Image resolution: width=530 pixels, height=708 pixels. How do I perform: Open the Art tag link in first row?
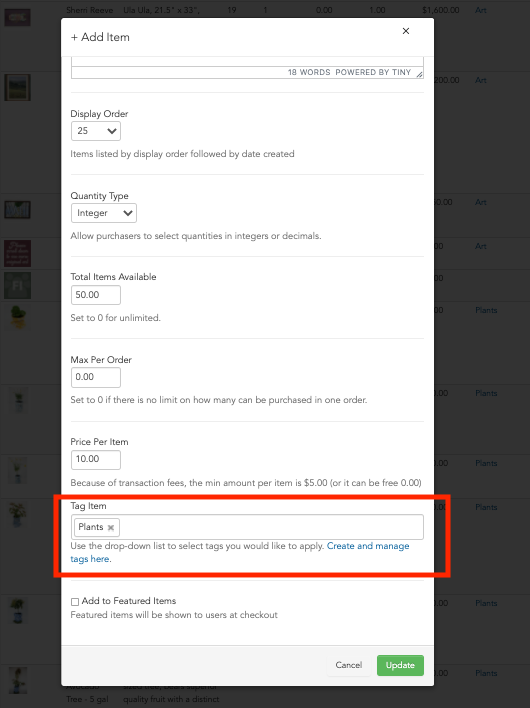(x=480, y=10)
